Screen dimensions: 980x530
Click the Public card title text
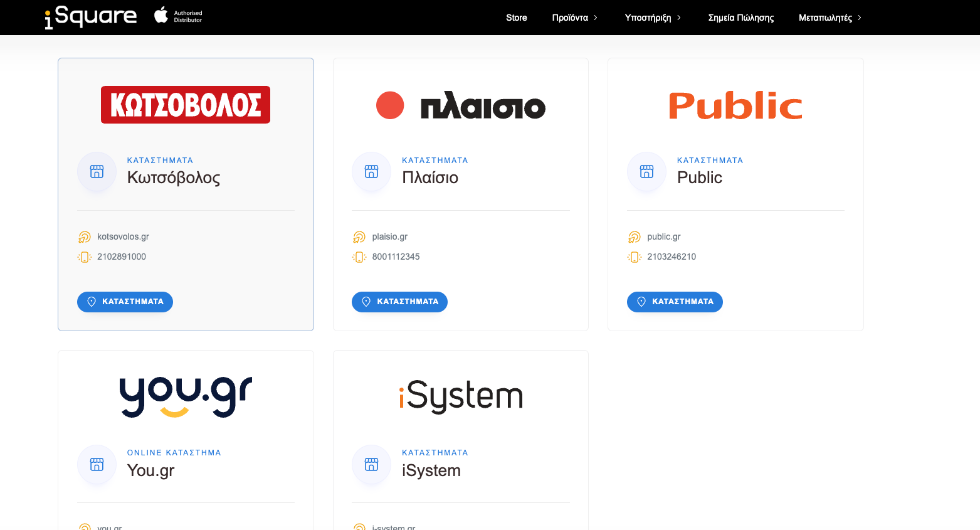tap(700, 178)
